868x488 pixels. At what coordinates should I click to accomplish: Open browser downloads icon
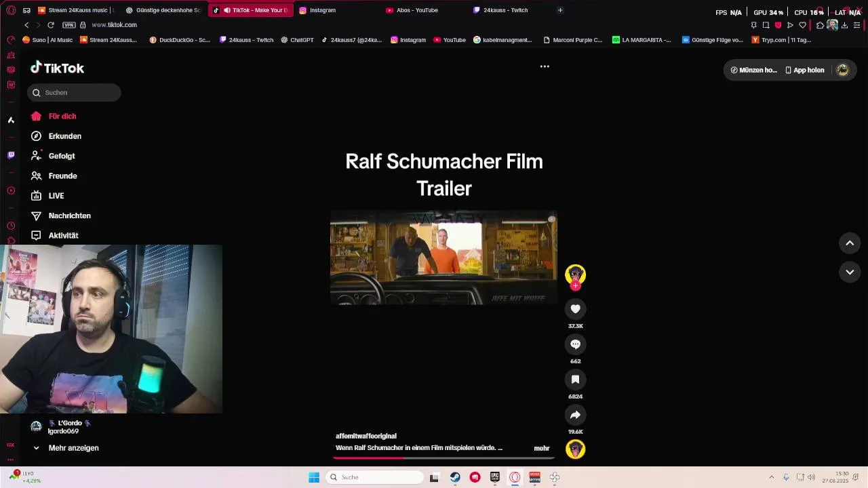tap(844, 25)
